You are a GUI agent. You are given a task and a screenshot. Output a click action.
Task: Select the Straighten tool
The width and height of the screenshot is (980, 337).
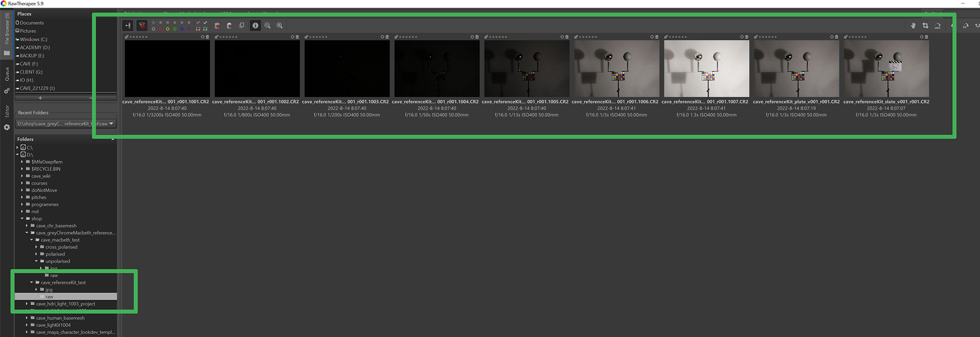(x=938, y=25)
